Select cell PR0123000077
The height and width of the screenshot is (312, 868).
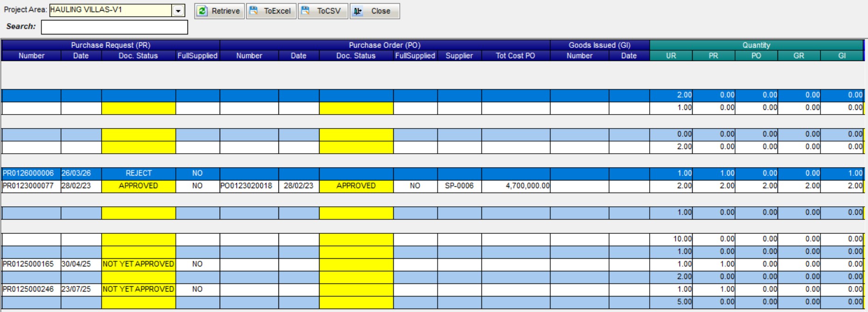[x=31, y=186]
